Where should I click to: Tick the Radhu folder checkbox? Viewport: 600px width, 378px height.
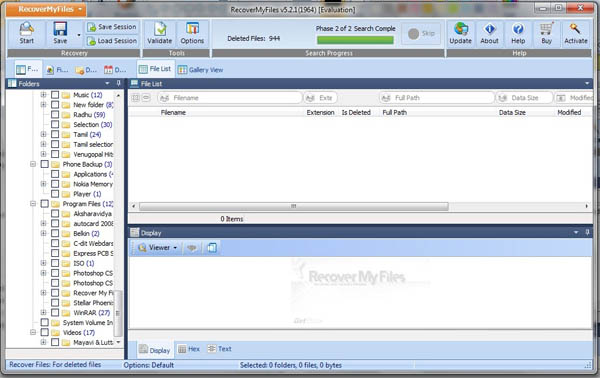tap(55, 114)
